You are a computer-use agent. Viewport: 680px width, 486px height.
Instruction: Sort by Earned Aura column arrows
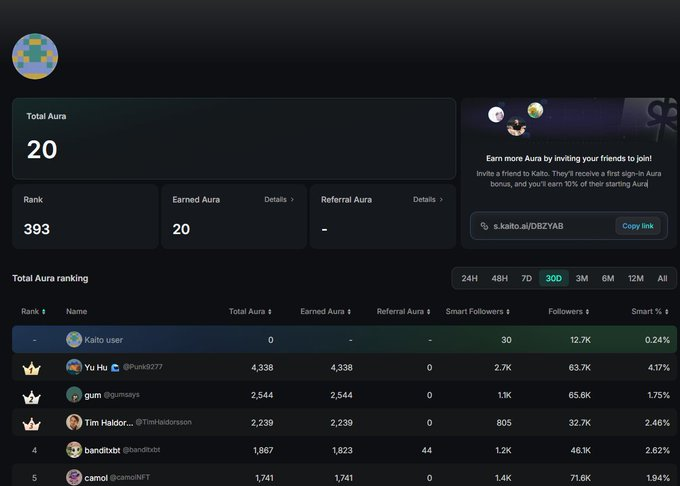[x=349, y=312]
